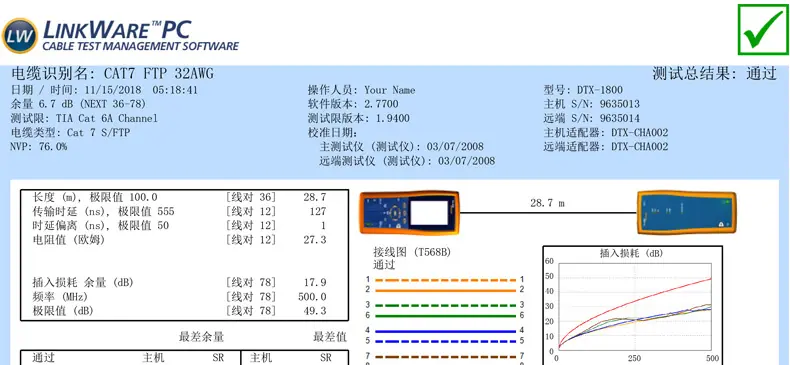Viewport: 790px width, 365px height.
Task: Select 电阻值 (欧姆) value 27.3
Action: 314,239
